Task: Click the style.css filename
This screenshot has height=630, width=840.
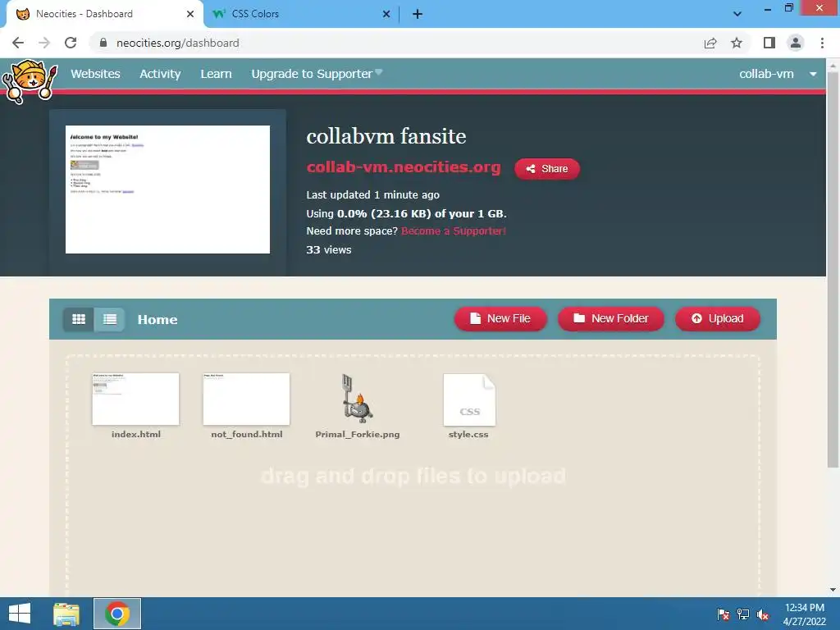Action: click(x=468, y=435)
